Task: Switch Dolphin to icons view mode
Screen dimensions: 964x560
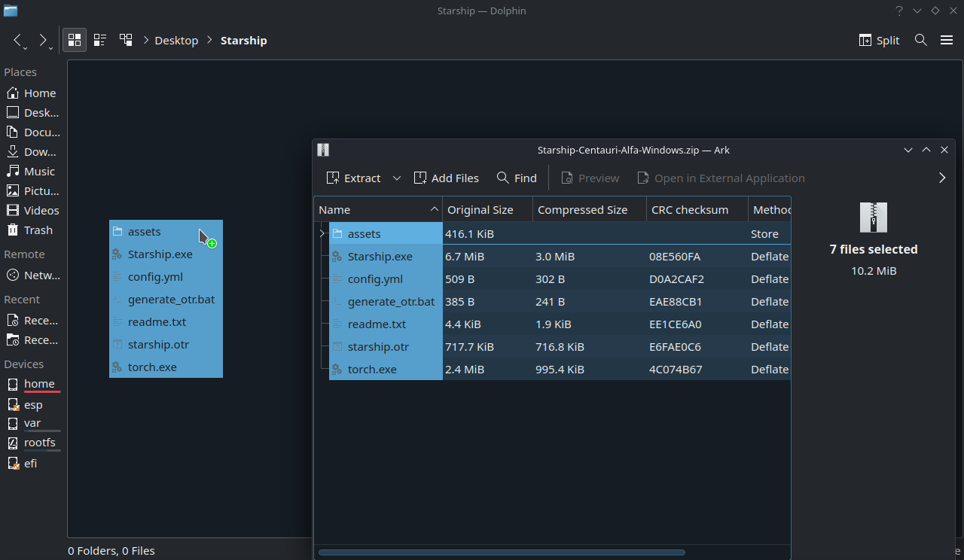Action: [75, 40]
